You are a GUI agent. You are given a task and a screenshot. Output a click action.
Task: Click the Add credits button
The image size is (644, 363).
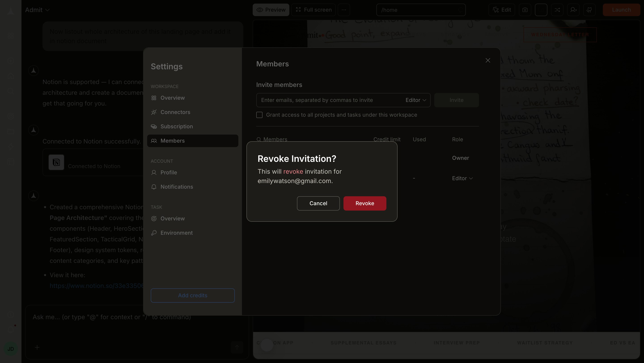(x=193, y=295)
